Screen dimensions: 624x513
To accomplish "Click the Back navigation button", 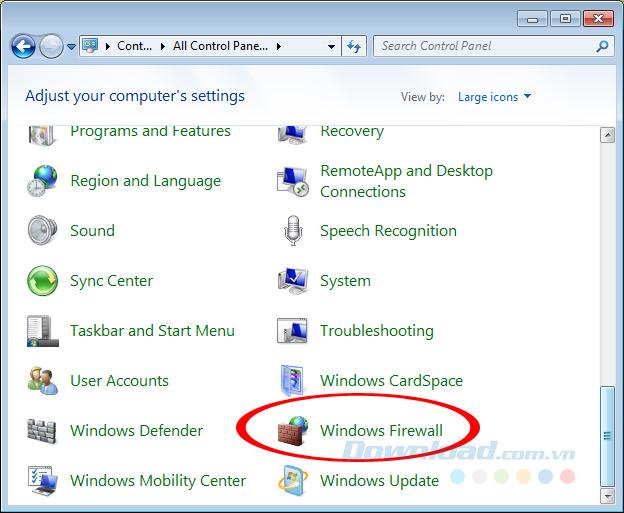I will (23, 46).
